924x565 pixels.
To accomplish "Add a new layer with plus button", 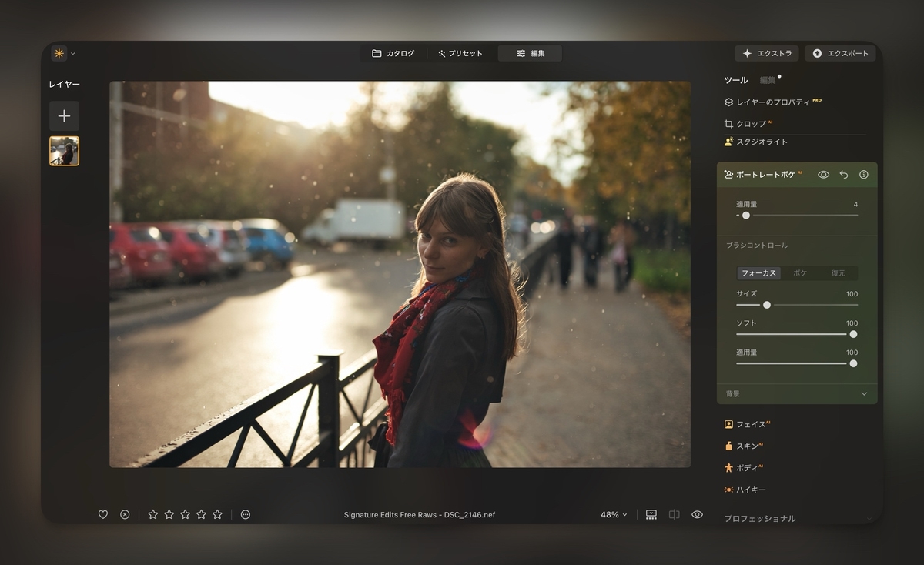I will 65,115.
